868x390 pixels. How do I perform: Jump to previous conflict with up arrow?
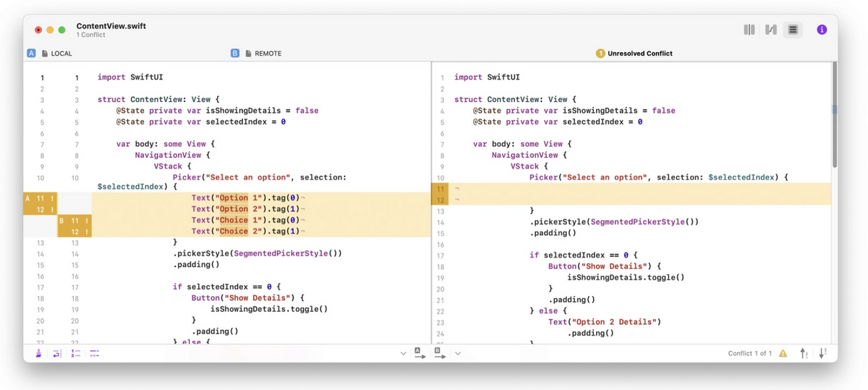[804, 353]
